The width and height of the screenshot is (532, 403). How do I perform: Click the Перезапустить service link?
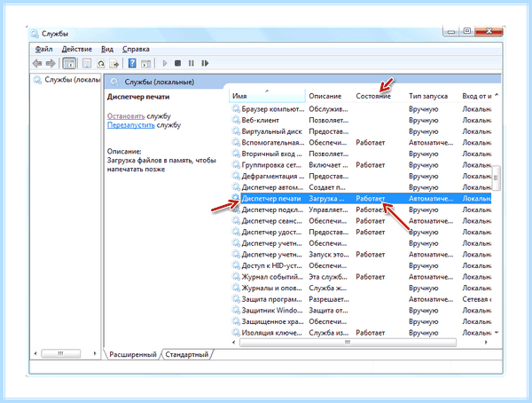pyautogui.click(x=131, y=125)
